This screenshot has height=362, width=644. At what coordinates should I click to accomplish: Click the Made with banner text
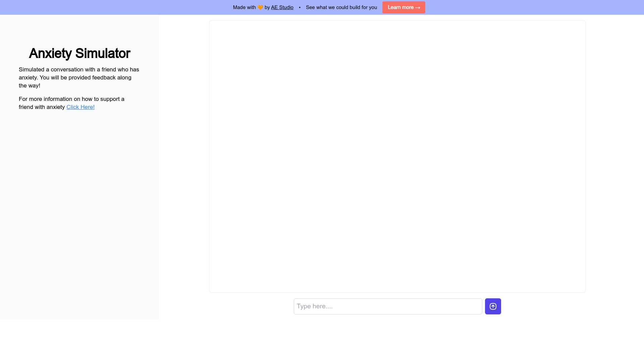(245, 7)
